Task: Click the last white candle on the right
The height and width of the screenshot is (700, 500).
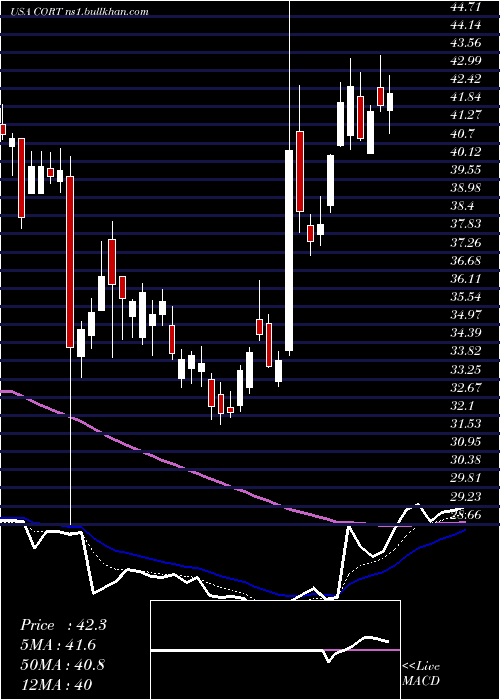Action: [x=390, y=102]
